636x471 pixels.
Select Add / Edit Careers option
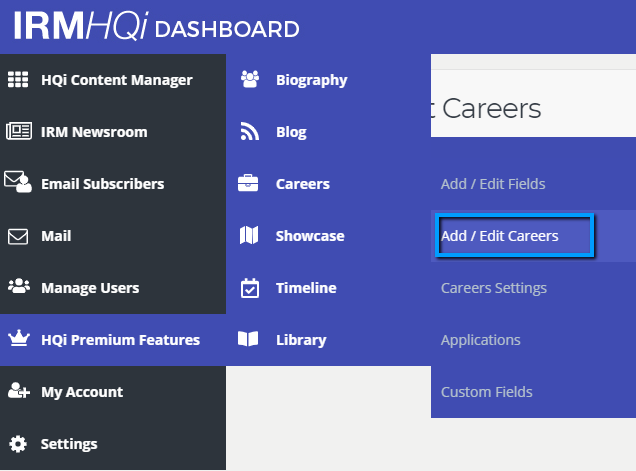(x=499, y=236)
